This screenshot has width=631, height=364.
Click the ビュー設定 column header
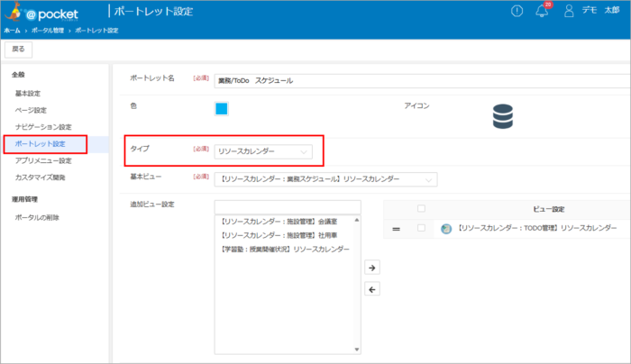(548, 209)
